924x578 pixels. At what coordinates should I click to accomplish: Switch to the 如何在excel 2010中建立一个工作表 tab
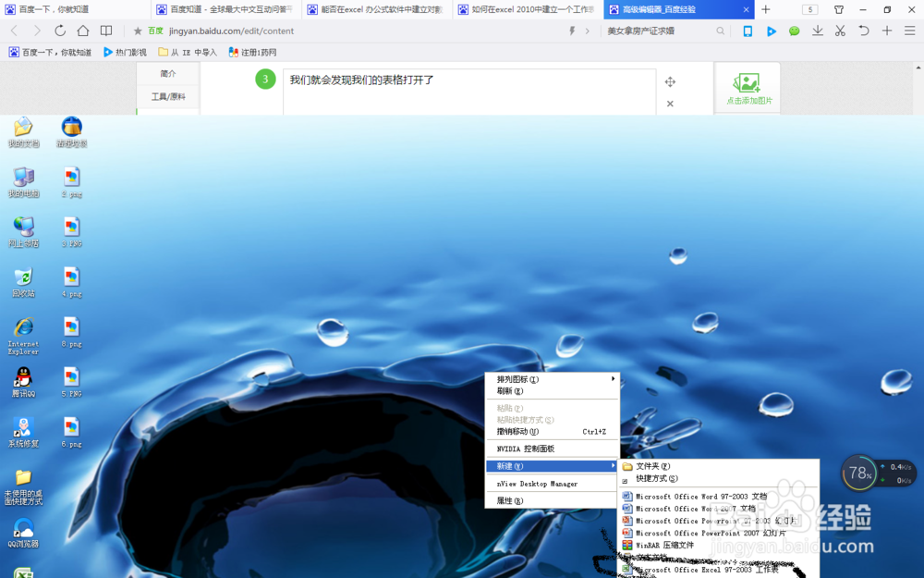coord(528,9)
